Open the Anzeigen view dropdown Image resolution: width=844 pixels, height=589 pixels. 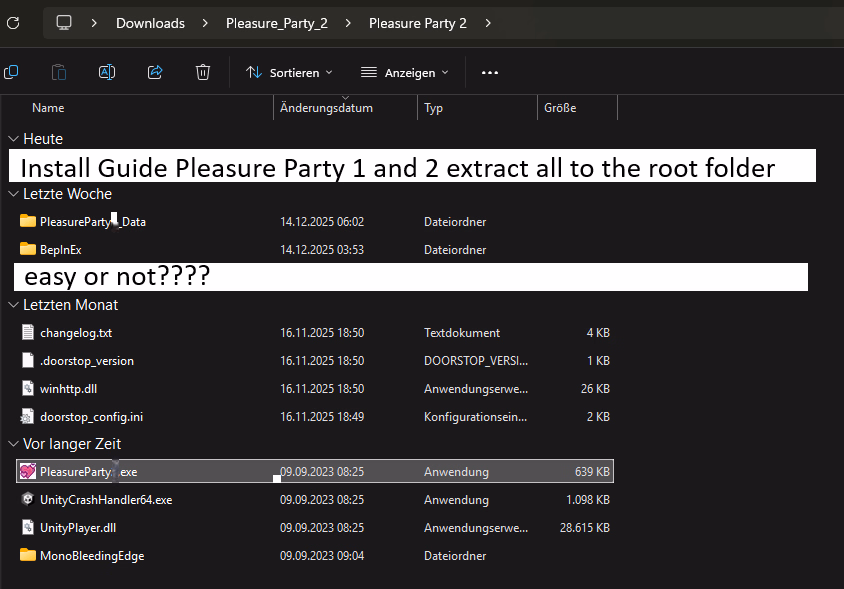pyautogui.click(x=404, y=72)
